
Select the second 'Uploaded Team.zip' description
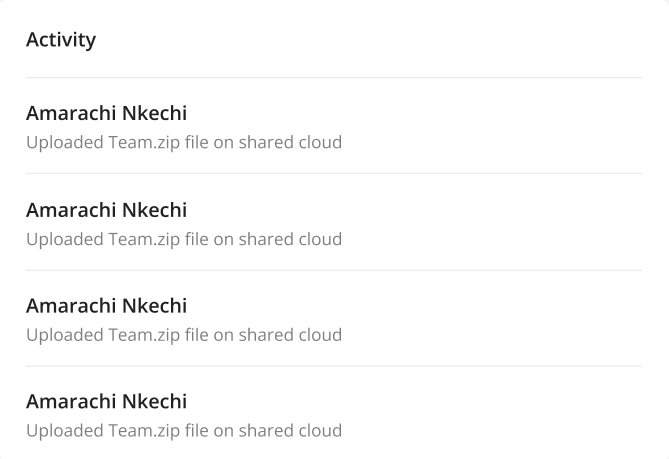184,239
